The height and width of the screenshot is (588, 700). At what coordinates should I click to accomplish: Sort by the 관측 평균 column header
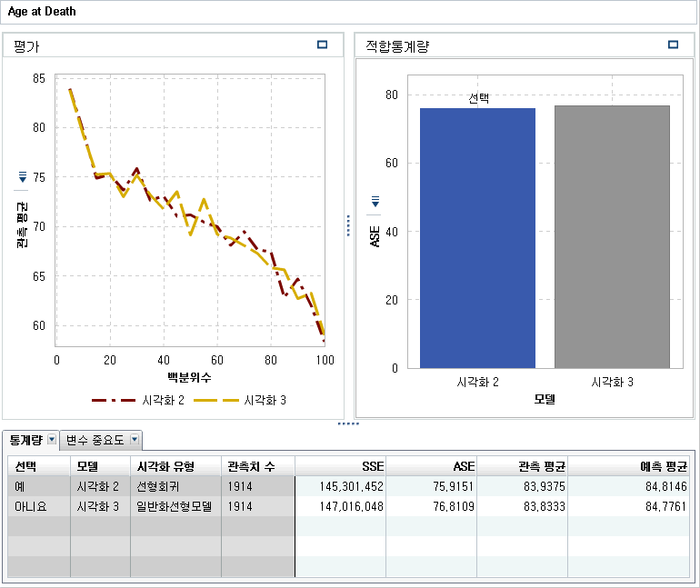tap(523, 466)
